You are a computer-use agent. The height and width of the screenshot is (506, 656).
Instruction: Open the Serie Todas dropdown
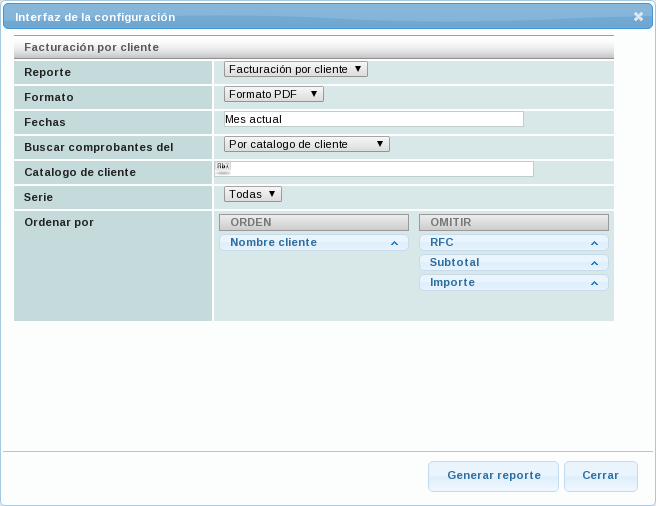click(252, 194)
